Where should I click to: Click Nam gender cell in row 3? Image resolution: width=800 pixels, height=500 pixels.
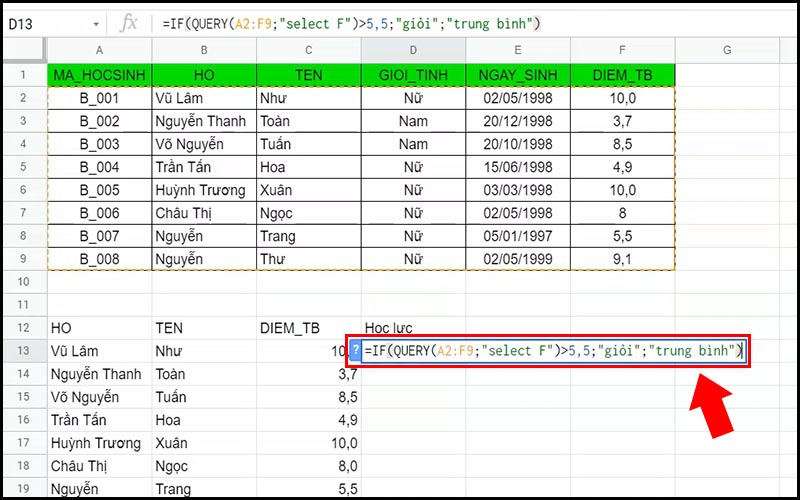(413, 121)
